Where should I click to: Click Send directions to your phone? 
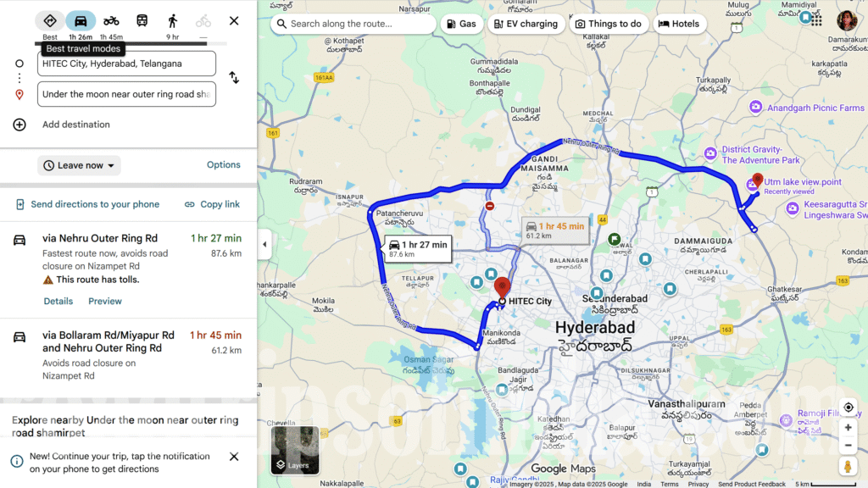click(x=93, y=204)
